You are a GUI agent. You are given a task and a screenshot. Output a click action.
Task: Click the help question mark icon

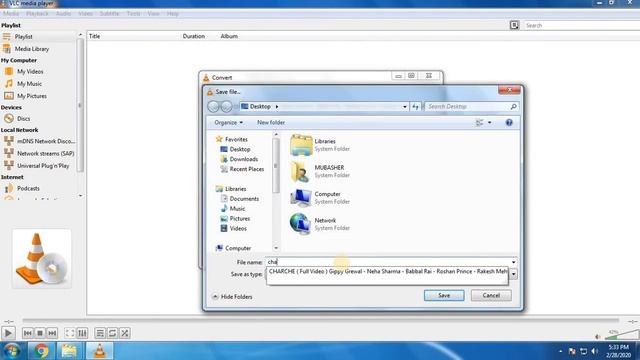coord(509,122)
